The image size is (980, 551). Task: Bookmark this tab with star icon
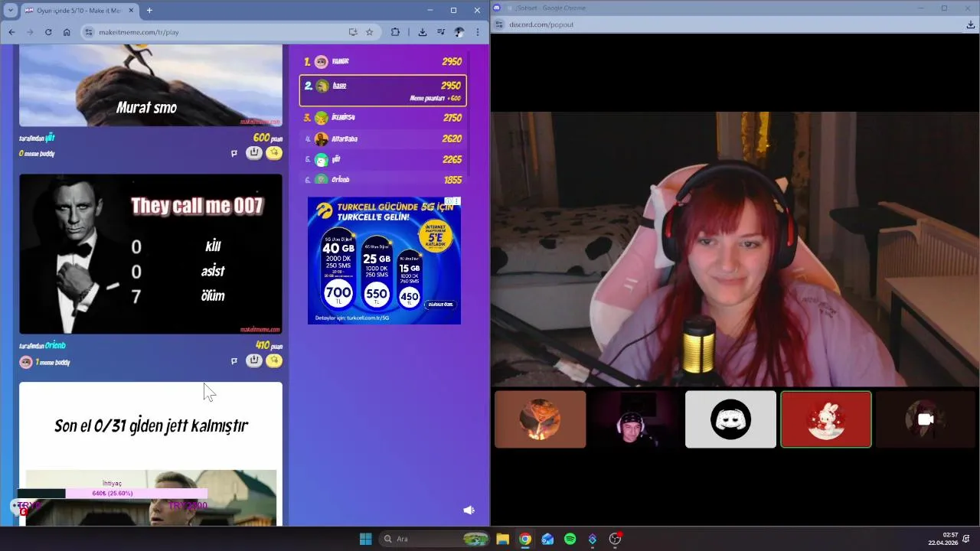click(369, 32)
